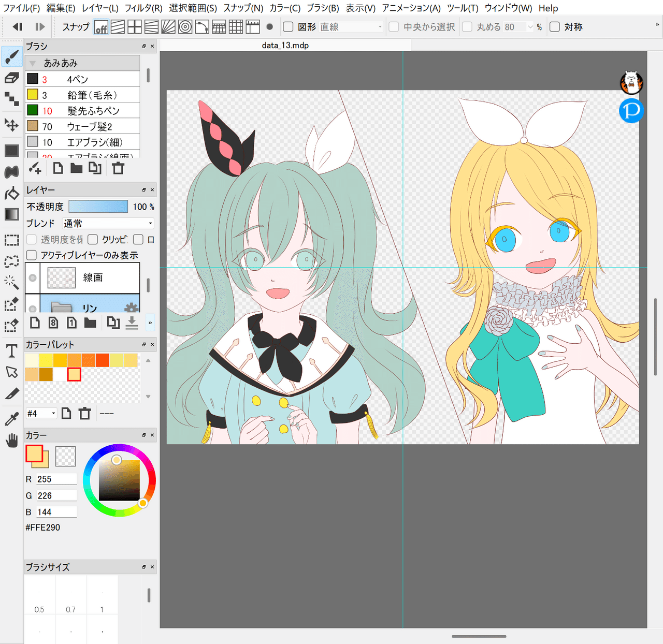Enable the radial lines snap

(x=168, y=27)
